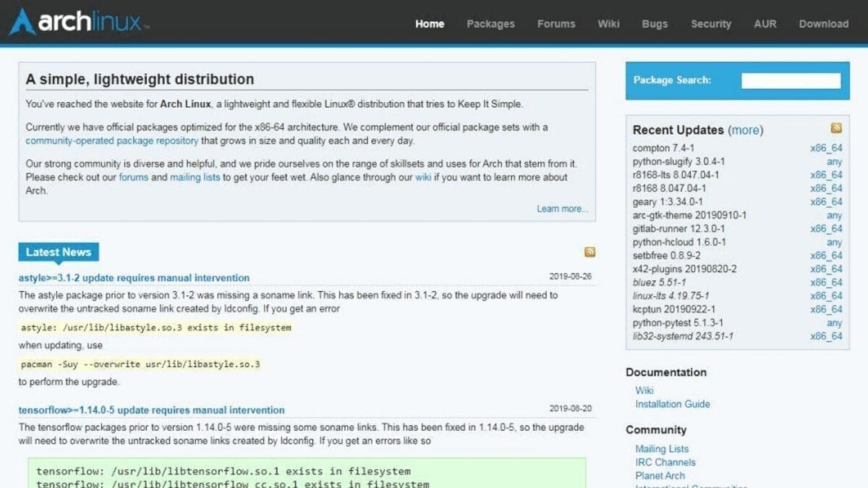Click the Package Search label
Viewport: 868px width, 488px height.
672,80
